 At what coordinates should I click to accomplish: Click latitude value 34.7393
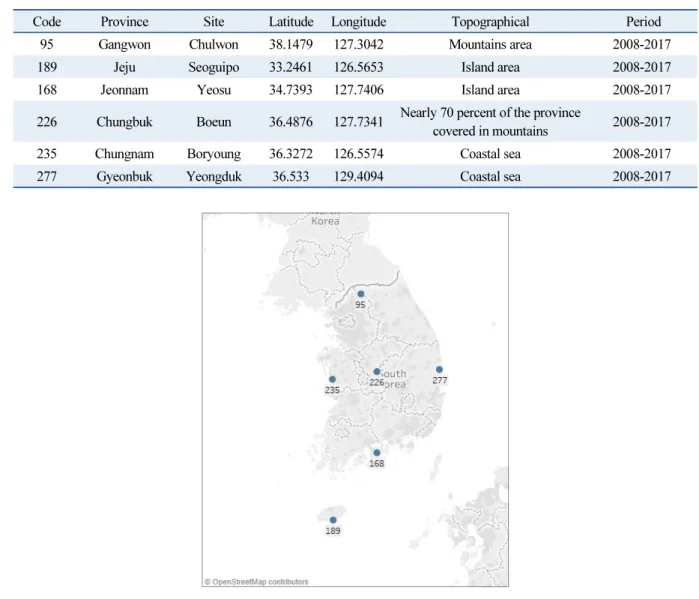pos(291,90)
